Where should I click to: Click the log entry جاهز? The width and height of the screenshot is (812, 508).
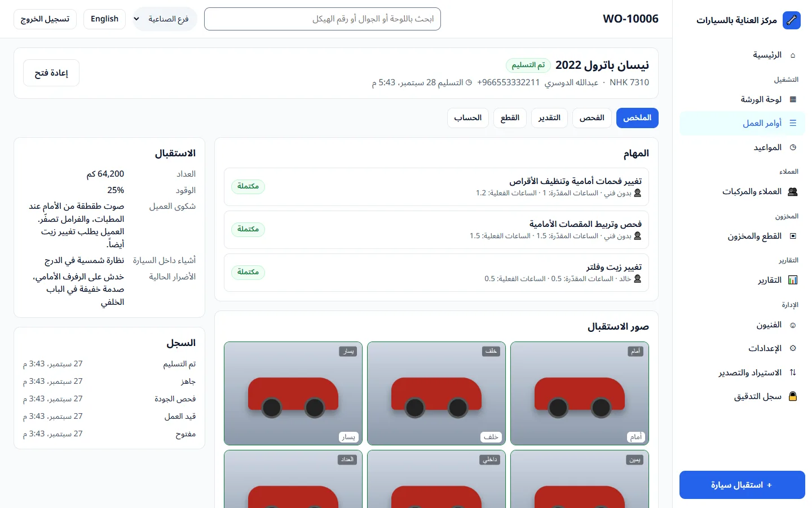coord(188,382)
